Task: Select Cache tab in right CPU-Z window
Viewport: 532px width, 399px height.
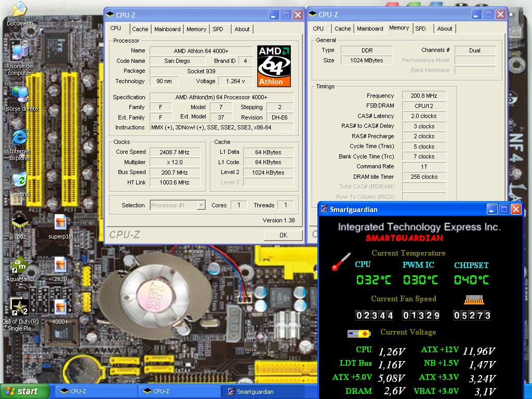Action: coord(343,29)
